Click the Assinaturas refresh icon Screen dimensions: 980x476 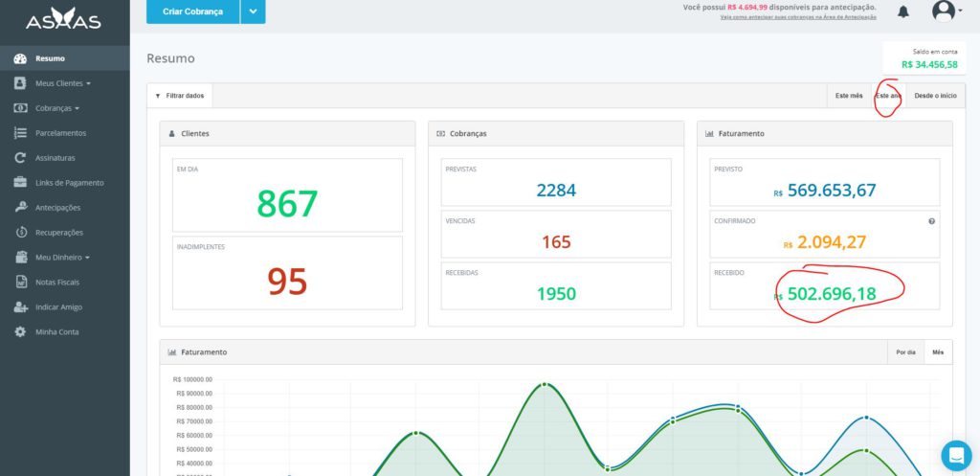[20, 158]
